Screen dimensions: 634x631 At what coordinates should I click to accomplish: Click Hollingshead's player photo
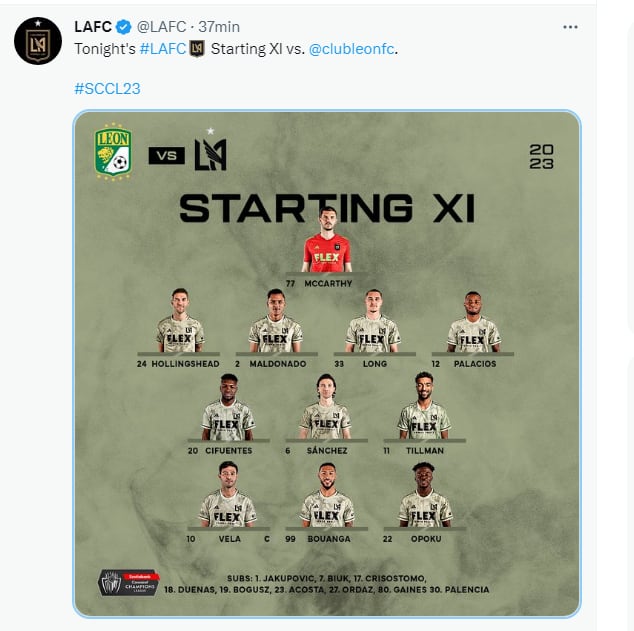[179, 322]
